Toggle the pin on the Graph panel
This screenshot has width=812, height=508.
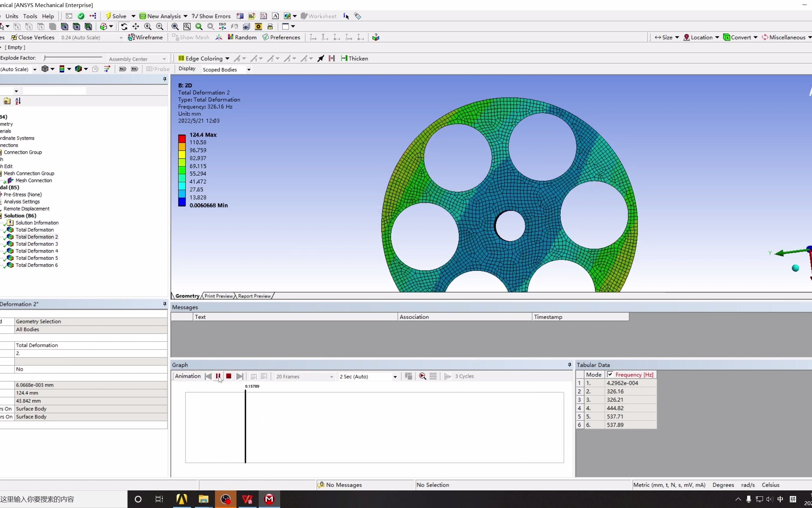click(570, 365)
